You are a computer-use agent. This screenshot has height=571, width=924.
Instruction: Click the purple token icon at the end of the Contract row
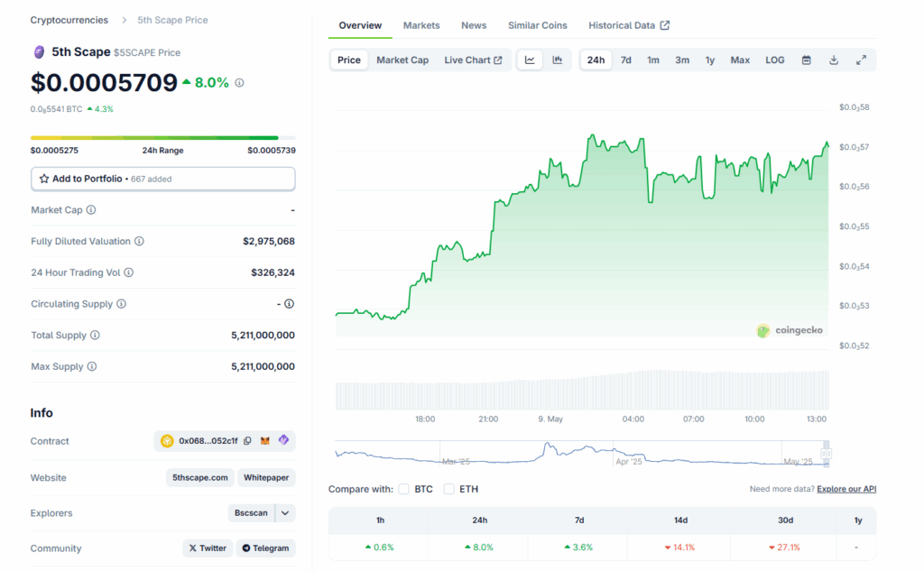283,440
